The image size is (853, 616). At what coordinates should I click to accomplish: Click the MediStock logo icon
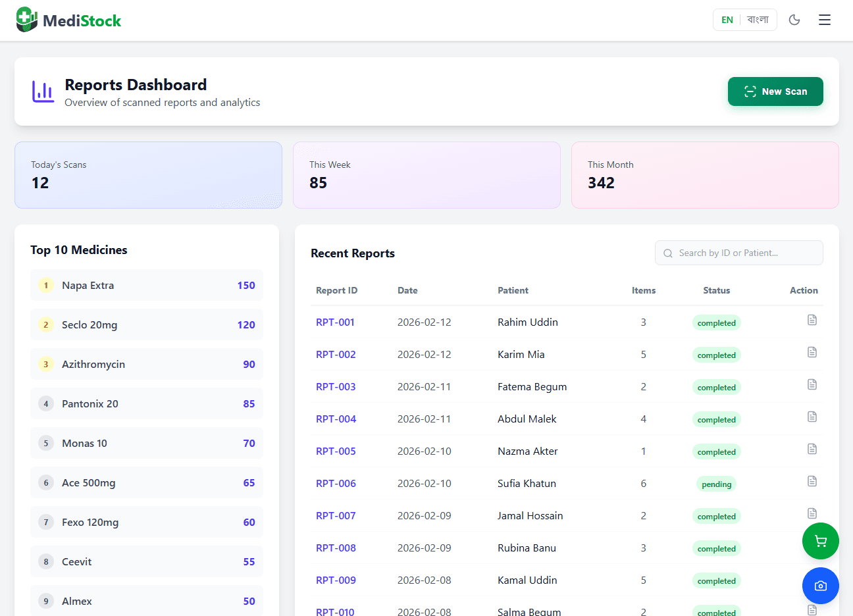(27, 20)
